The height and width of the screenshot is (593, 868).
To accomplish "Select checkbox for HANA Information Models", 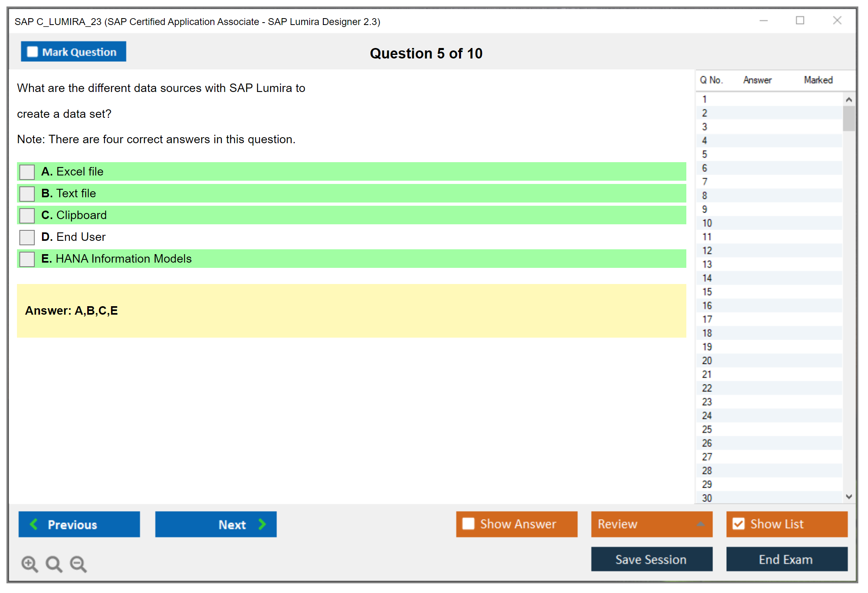I will point(27,259).
